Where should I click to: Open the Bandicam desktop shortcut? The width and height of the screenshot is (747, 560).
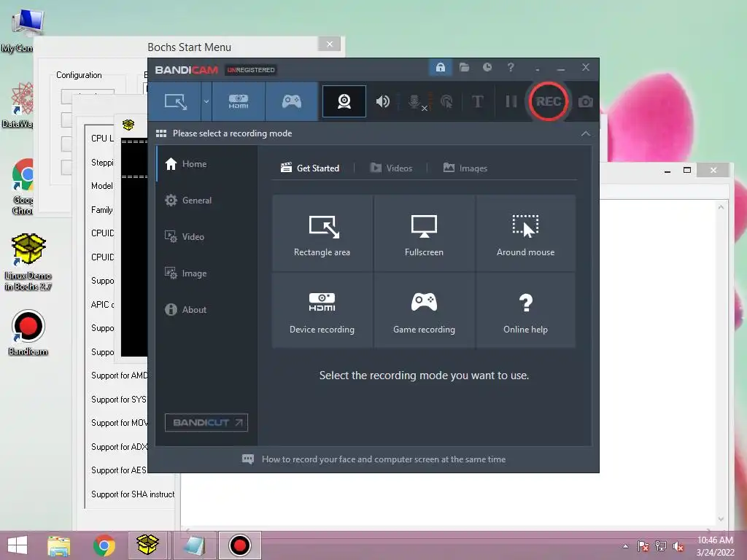point(28,332)
